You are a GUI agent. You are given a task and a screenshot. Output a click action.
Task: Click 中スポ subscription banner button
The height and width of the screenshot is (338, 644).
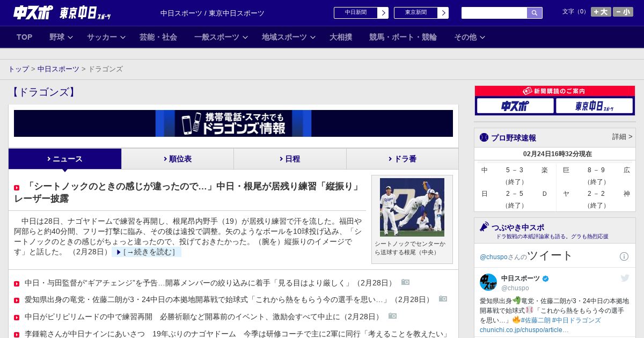coord(515,106)
